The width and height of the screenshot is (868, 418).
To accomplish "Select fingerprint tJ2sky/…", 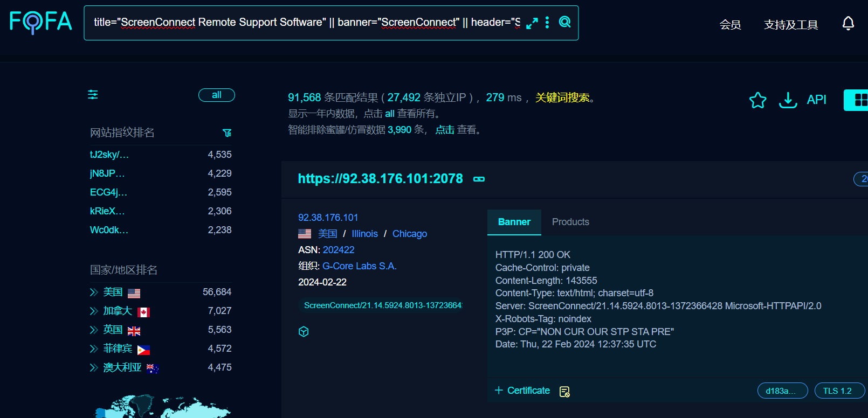I will pos(109,155).
